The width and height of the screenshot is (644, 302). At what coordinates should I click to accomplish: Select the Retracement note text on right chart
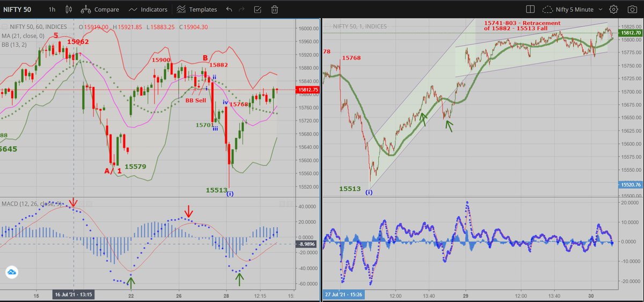522,26
